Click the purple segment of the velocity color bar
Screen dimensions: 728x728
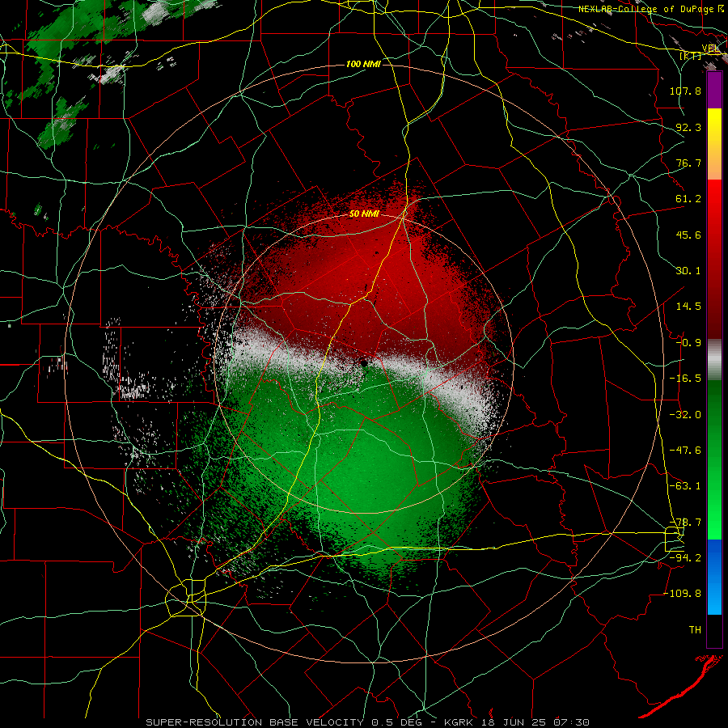(x=714, y=91)
